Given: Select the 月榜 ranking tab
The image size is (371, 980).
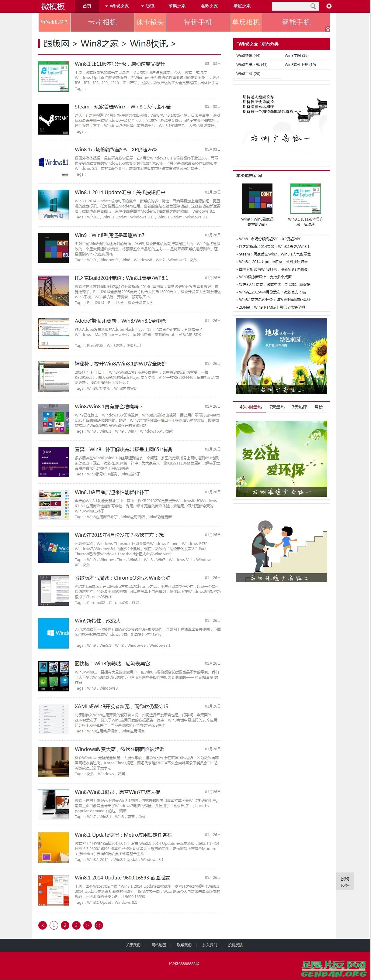Looking at the screenshot, I should (318, 407).
